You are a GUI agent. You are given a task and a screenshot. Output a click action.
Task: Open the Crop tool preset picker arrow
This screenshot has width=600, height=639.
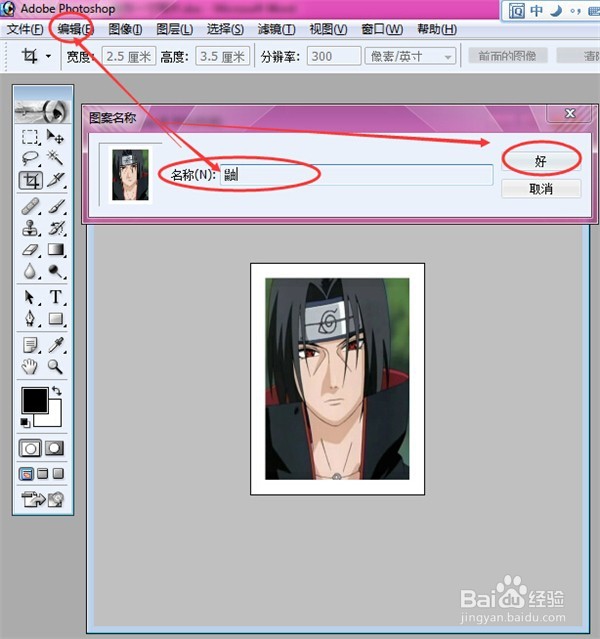(49, 56)
